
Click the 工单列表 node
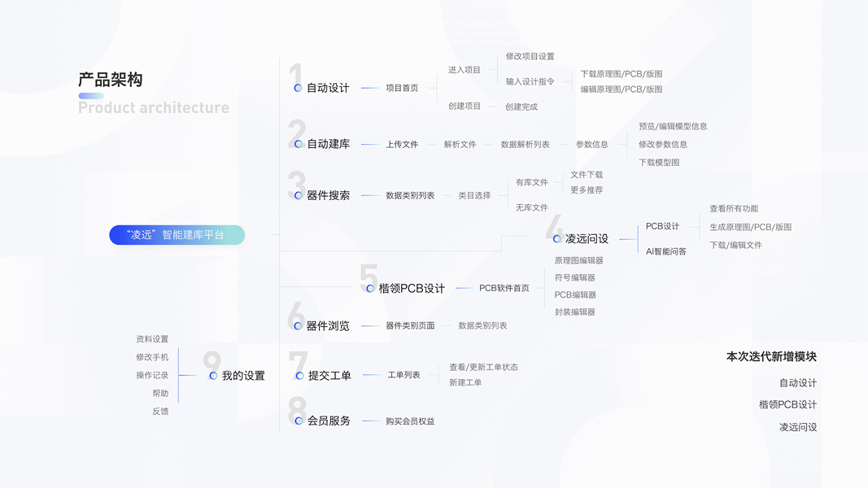coord(403,375)
